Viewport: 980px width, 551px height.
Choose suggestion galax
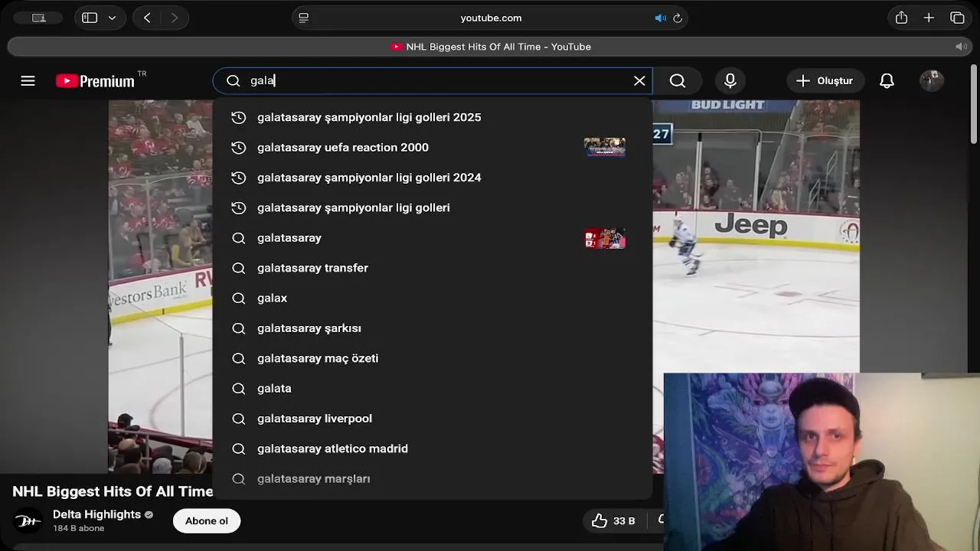click(433, 298)
